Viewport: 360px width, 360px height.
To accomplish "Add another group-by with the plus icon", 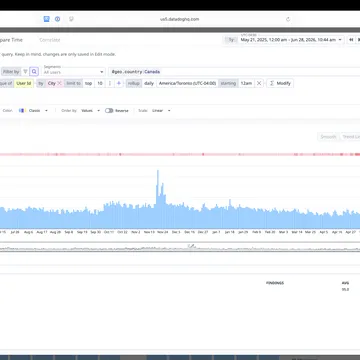I will click(119, 83).
